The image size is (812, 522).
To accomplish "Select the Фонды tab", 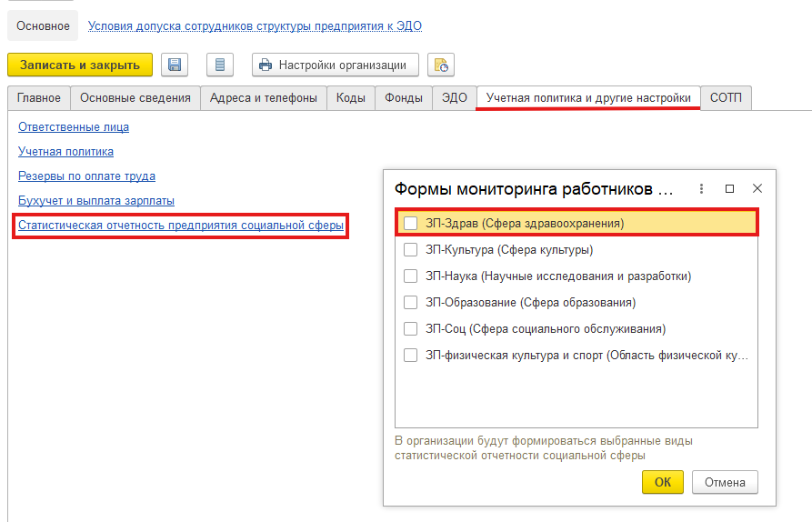I will coord(404,98).
